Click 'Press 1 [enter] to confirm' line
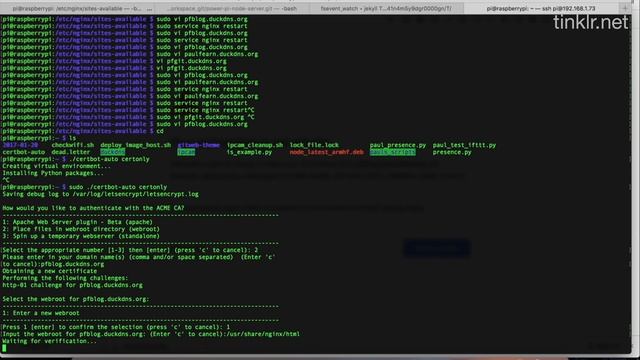This screenshot has height=360, width=640. click(116, 327)
